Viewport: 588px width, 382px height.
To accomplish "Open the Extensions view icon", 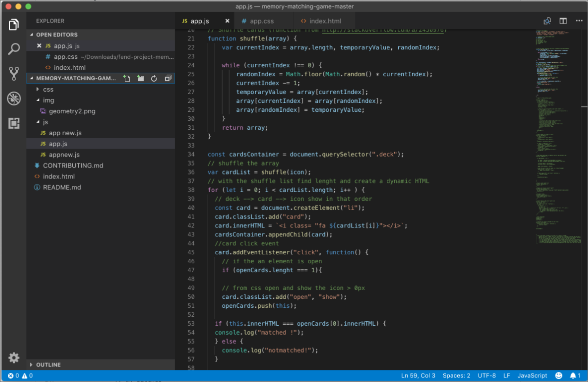I will (13, 123).
